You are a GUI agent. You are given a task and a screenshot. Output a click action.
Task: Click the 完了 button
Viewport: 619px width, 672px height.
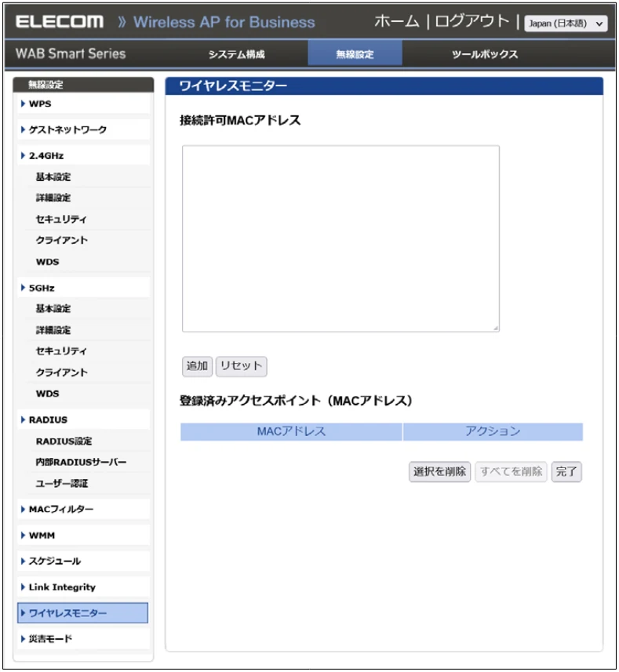pos(566,472)
